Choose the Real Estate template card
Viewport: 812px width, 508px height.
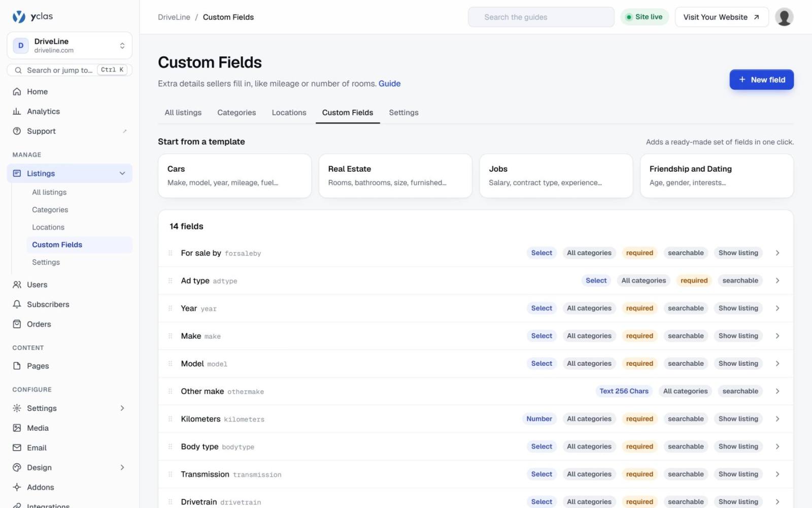pos(395,176)
